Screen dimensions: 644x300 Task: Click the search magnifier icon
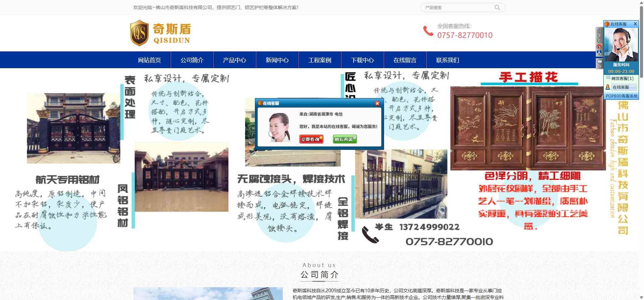(497, 7)
